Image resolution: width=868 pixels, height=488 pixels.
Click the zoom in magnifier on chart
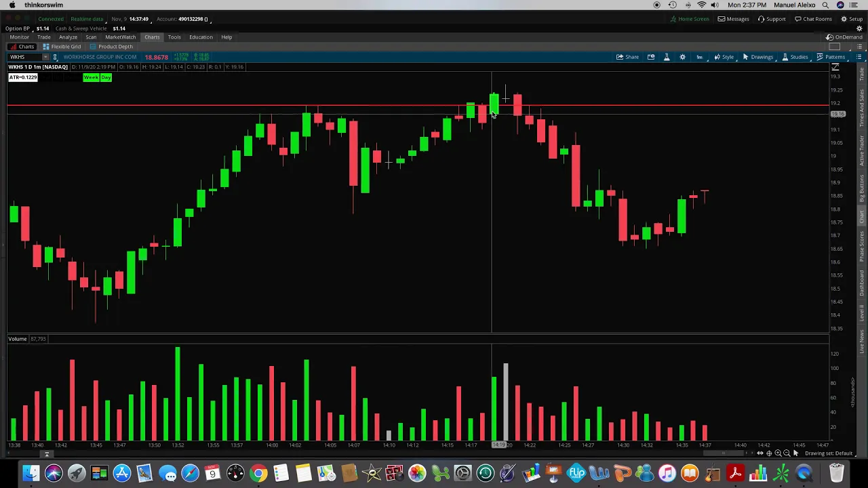tap(778, 453)
